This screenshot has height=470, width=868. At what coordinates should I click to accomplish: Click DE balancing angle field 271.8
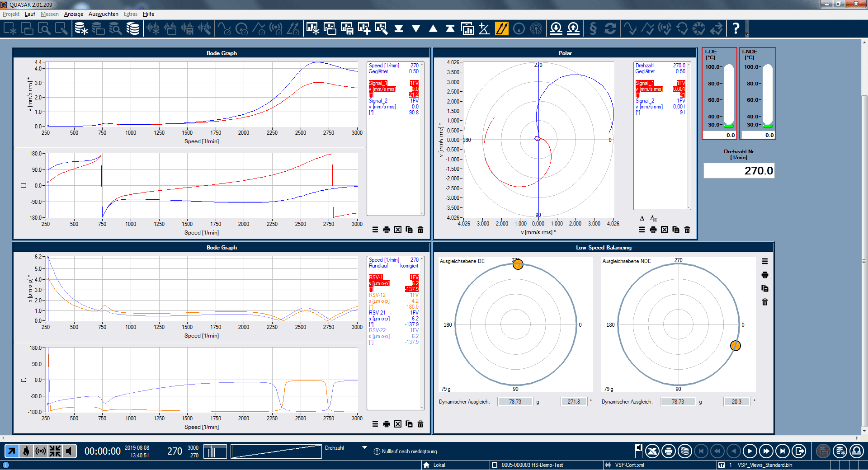click(574, 402)
